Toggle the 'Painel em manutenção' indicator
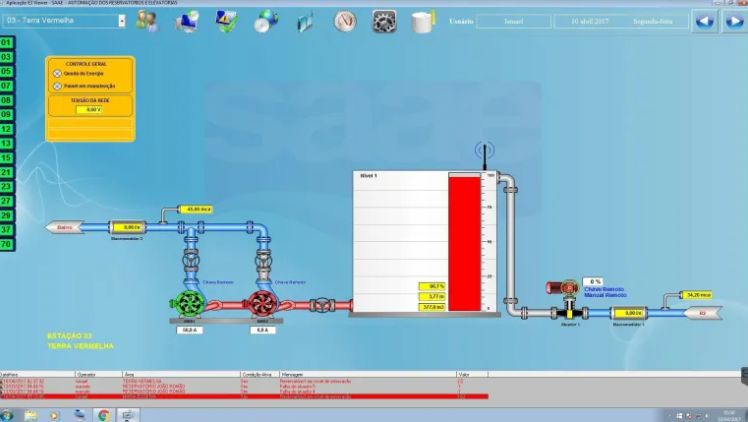This screenshot has width=748, height=422. click(x=57, y=86)
